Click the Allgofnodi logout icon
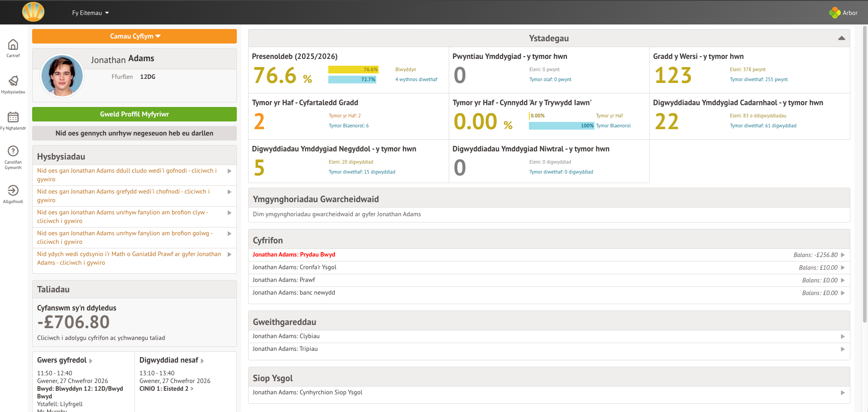 pyautogui.click(x=13, y=191)
